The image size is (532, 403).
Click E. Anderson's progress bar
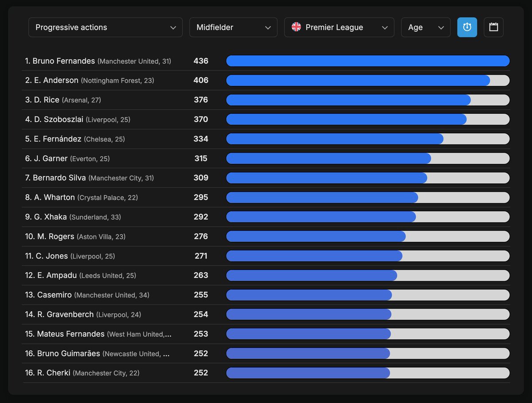click(x=368, y=81)
